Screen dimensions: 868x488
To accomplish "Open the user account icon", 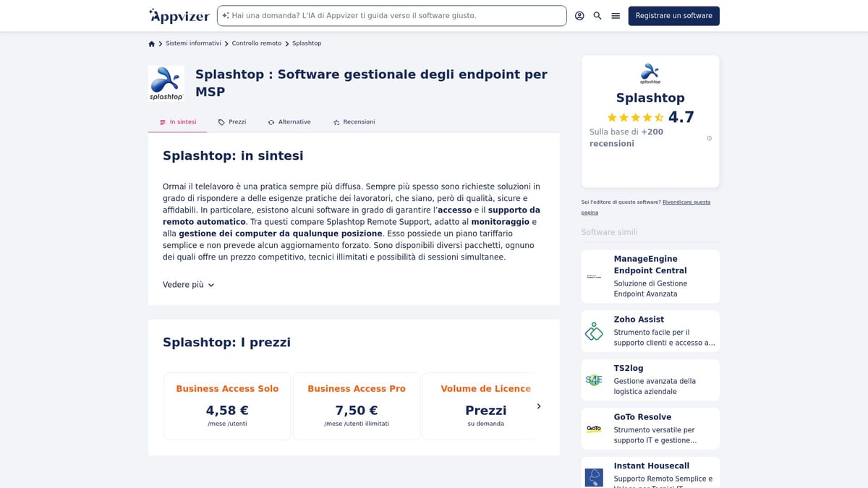I will [x=579, y=15].
